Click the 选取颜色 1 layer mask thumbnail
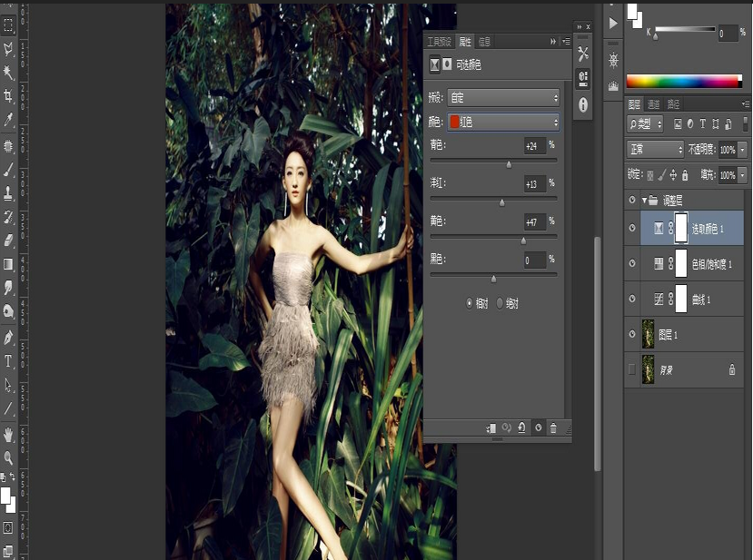This screenshot has width=753, height=560. [682, 228]
